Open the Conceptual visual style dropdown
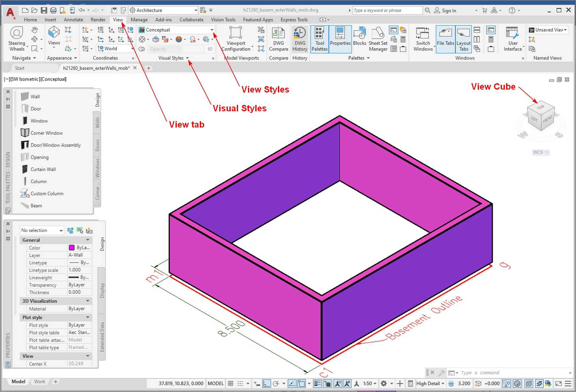The image size is (576, 392). tap(176, 30)
